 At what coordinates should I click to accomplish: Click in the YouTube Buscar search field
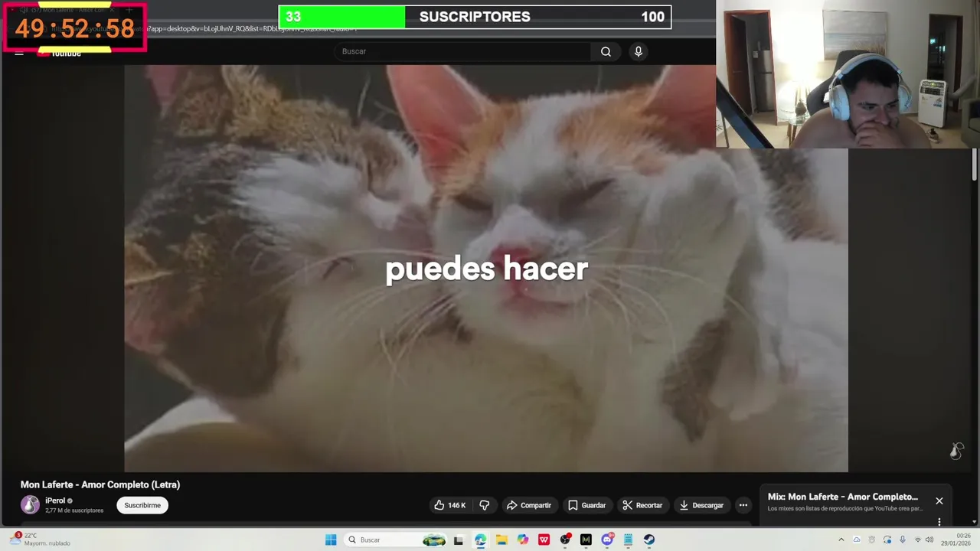(x=462, y=51)
